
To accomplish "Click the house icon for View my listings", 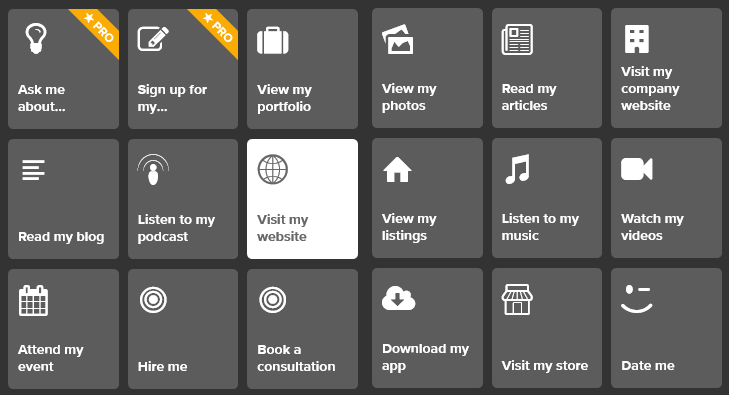I will 398,170.
